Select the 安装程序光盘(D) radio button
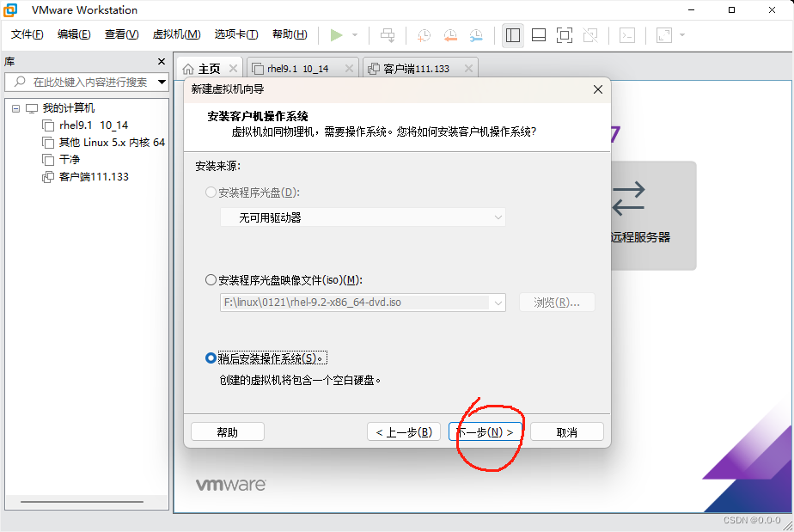Viewport: 794px width, 532px height. (211, 193)
